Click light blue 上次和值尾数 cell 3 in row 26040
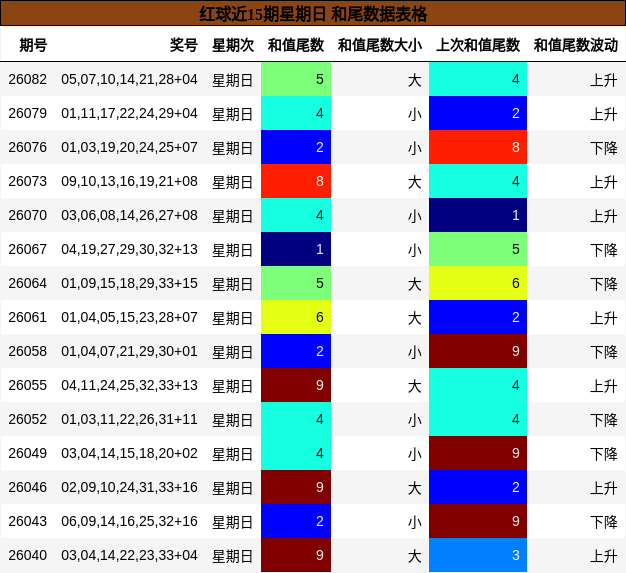The height and width of the screenshot is (573, 626). pyautogui.click(x=478, y=555)
